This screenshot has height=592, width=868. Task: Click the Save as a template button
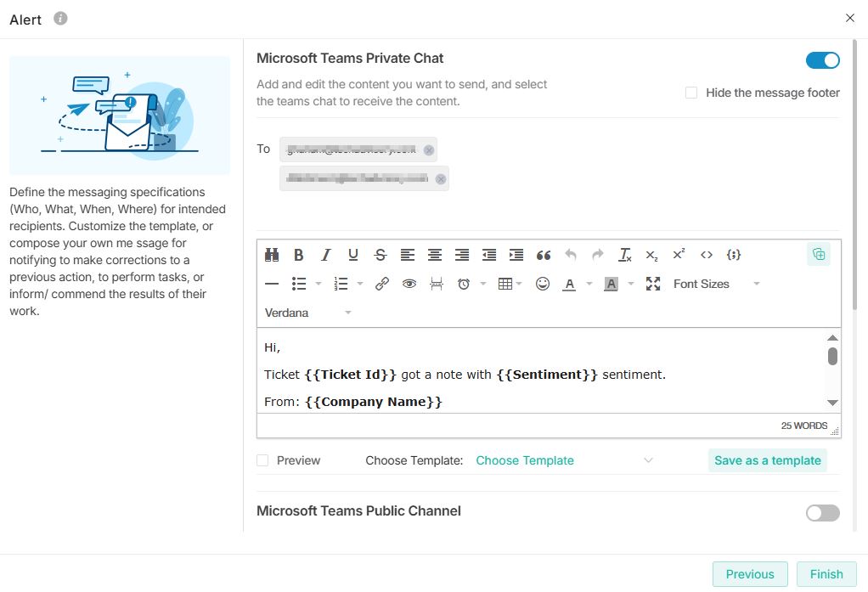767,460
